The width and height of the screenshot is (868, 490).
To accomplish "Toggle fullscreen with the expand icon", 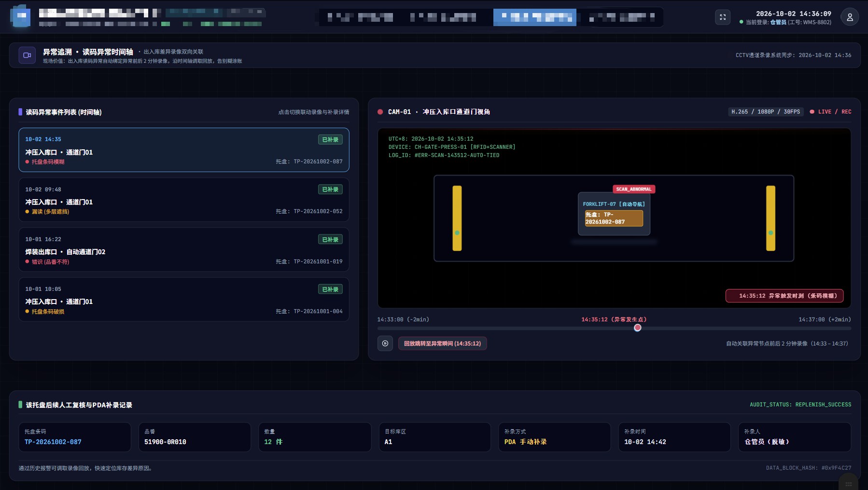I will click(x=723, y=17).
